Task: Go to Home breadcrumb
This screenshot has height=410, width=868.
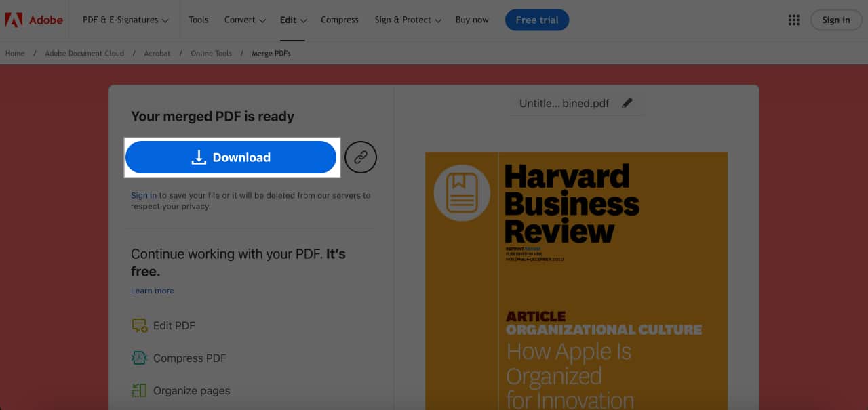Action: 15,53
